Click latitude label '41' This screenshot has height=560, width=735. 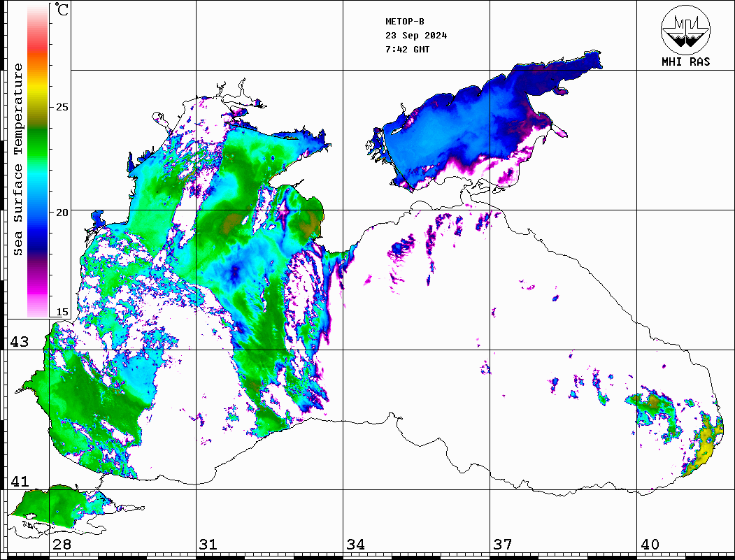tap(20, 481)
